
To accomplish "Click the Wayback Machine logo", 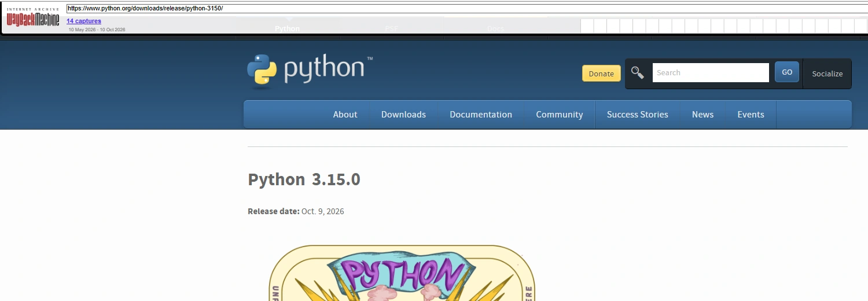I will [33, 18].
